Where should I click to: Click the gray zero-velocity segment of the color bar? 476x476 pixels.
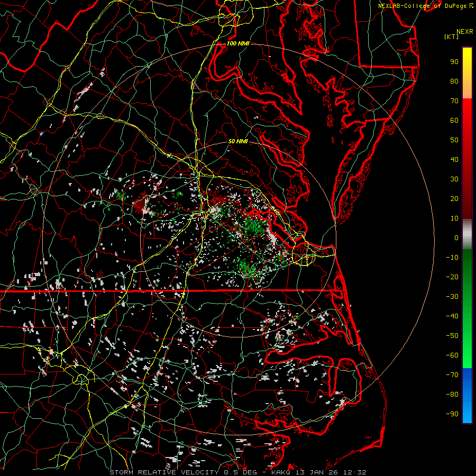467,234
